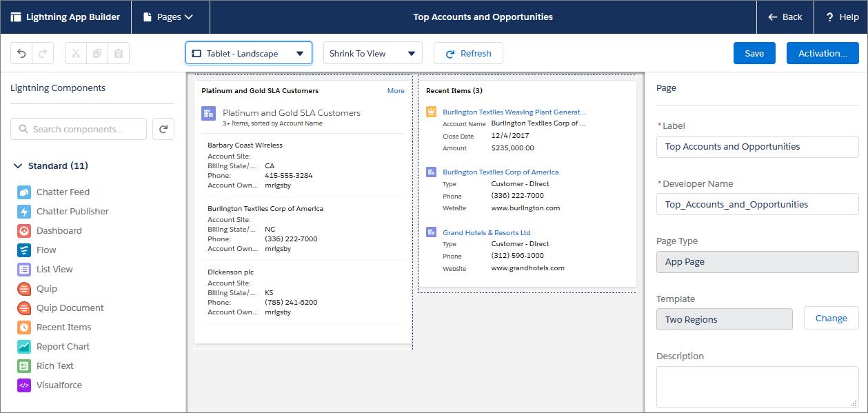Click the Lightning App Builder logo icon
Screen dimensions: 868x413
(x=16, y=17)
